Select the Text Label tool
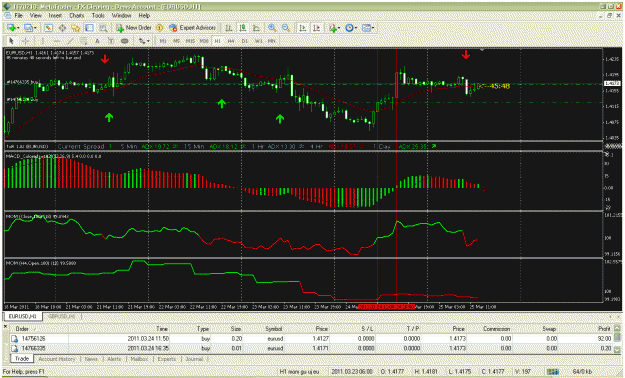The image size is (625, 378). tap(110, 41)
